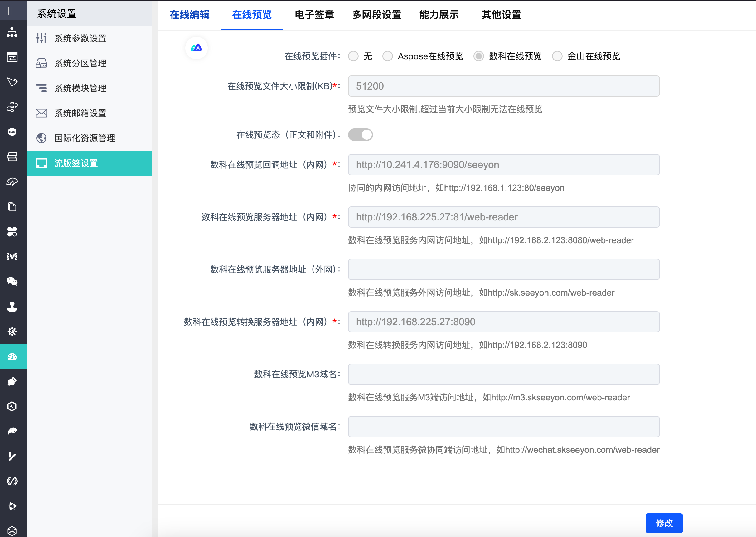Toggle 在线预览态 switch
756x537 pixels.
(360, 135)
